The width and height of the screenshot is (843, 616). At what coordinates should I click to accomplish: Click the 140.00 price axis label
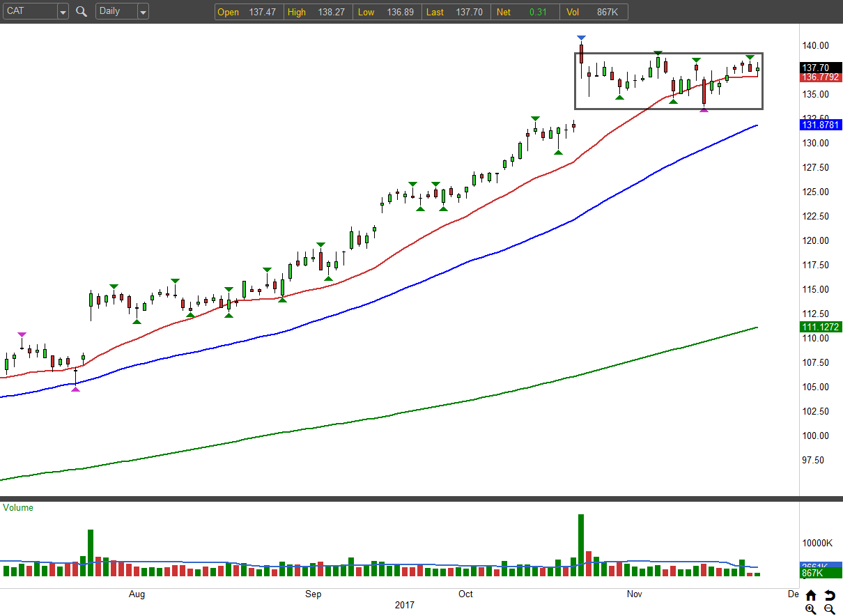coord(814,45)
